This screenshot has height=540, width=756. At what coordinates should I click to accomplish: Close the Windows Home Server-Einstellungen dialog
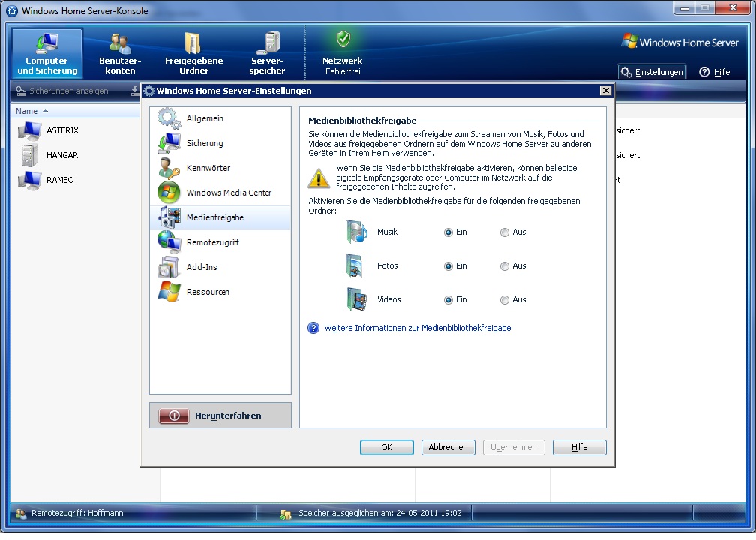pyautogui.click(x=605, y=90)
